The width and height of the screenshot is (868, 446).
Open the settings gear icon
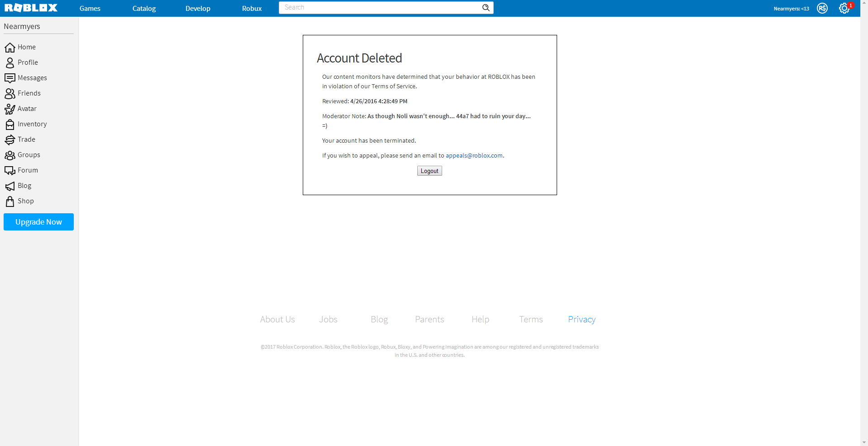(844, 8)
